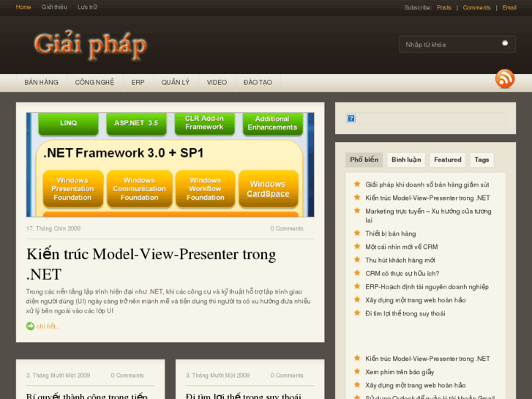Viewport: 532px width, 399px height.
Task: Click the .NET Framework featured image
Action: coord(170,165)
